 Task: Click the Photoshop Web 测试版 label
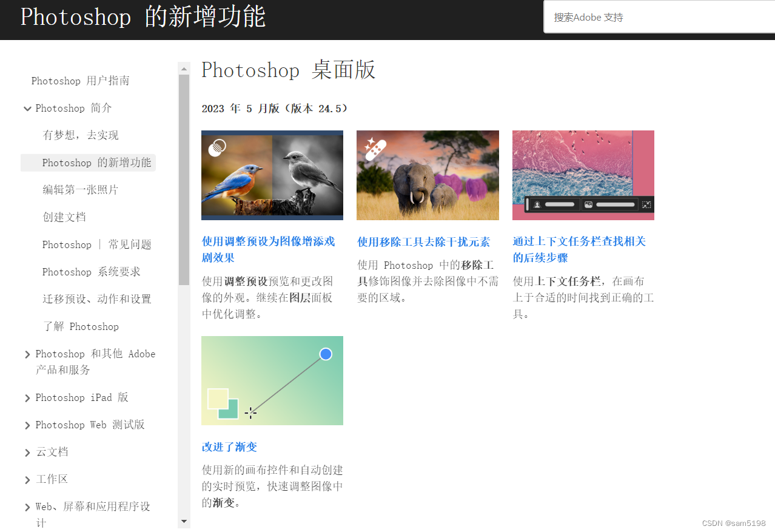90,425
